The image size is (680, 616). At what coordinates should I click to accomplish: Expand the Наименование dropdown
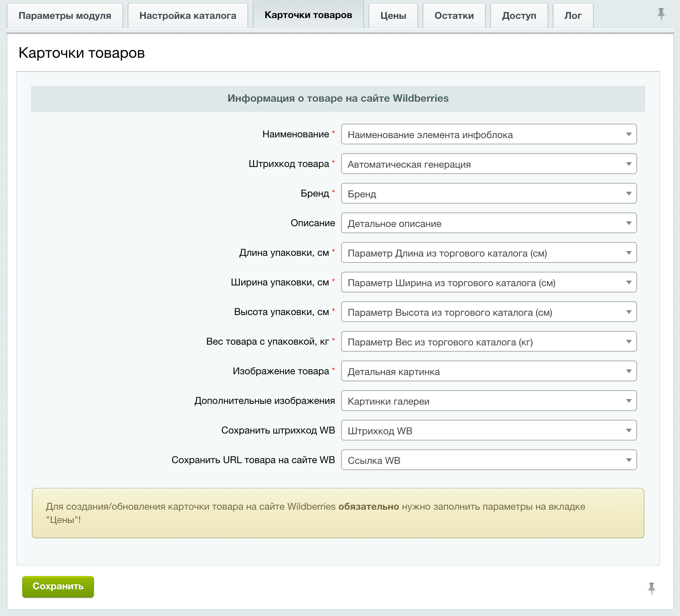488,134
